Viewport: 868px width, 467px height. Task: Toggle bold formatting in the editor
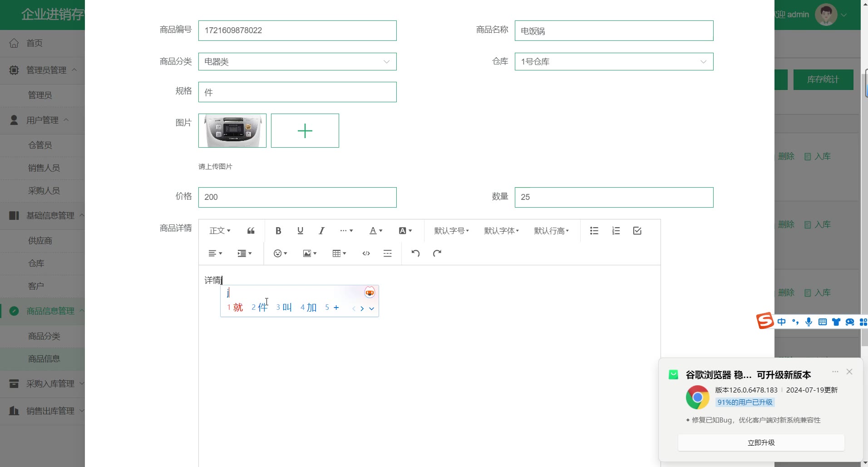click(278, 231)
